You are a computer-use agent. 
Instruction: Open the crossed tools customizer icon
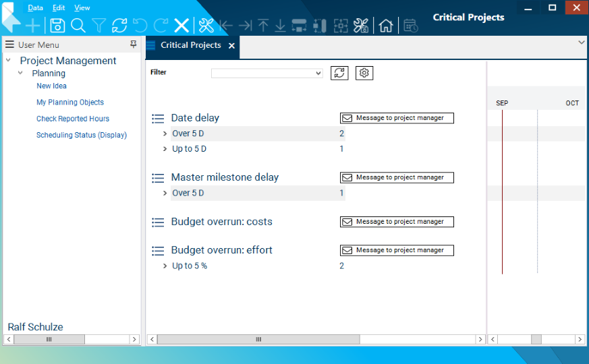coord(206,26)
